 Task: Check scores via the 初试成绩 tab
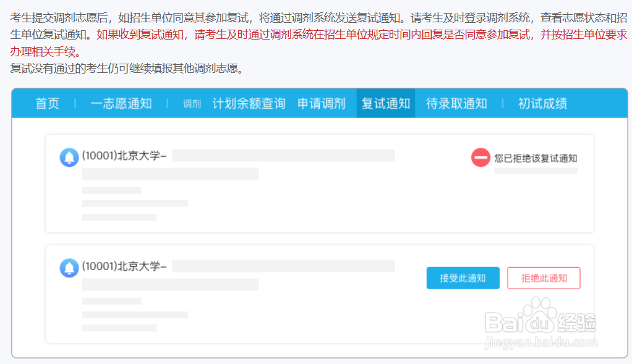coord(542,103)
